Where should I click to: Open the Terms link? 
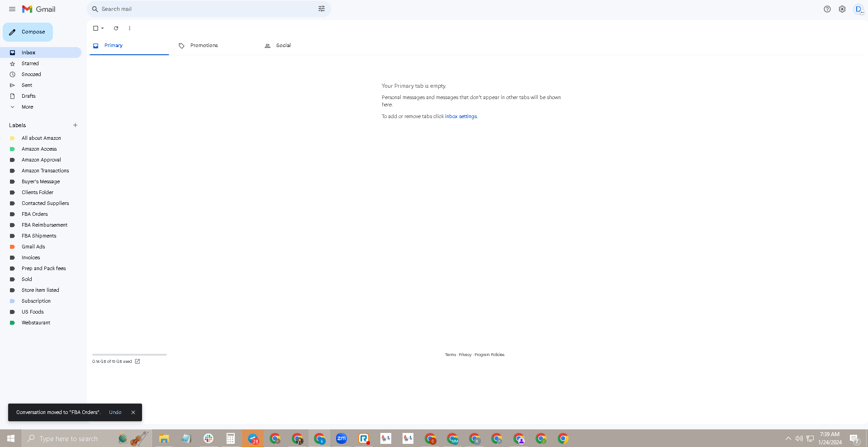(x=450, y=355)
